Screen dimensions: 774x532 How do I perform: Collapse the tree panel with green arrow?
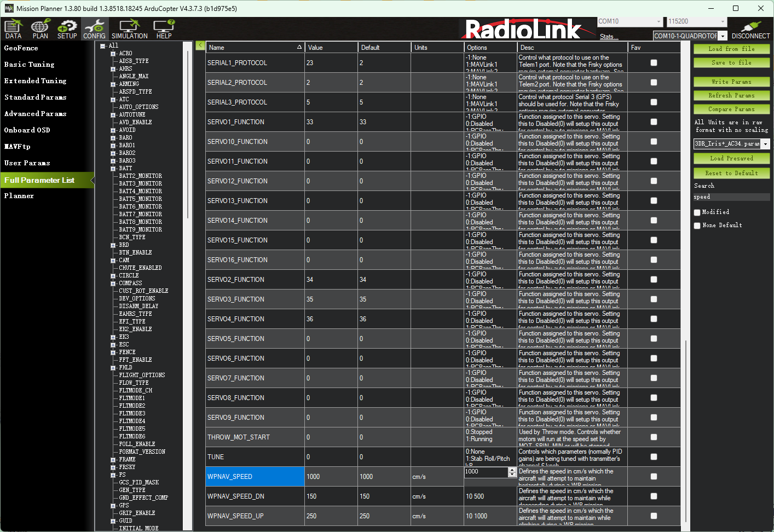tap(200, 45)
